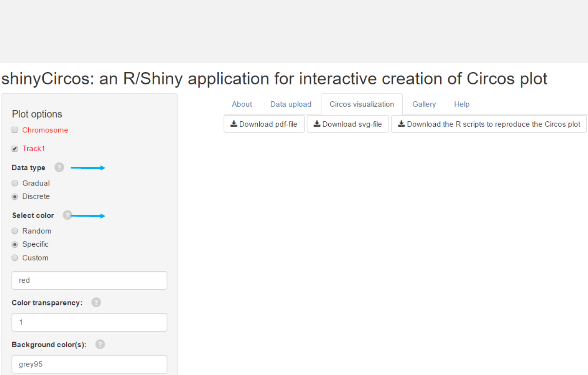588x375 pixels.
Task: Choose the Specific color option
Action: pyautogui.click(x=15, y=244)
